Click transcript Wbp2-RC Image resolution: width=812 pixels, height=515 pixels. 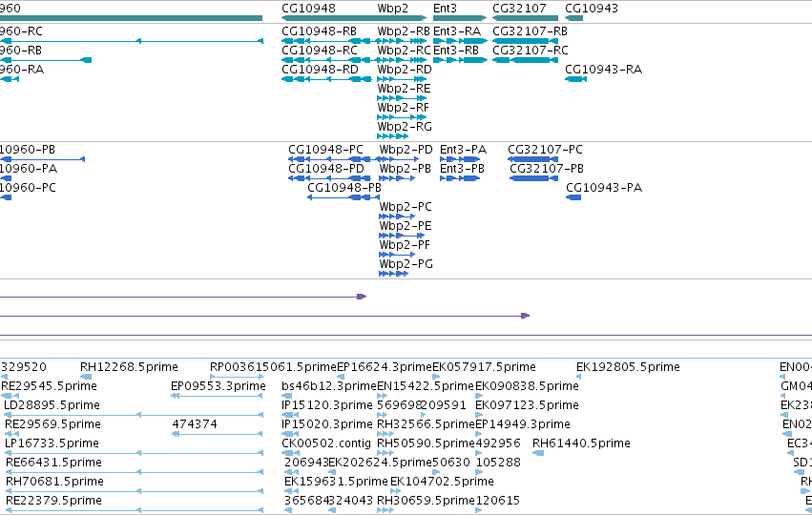pos(404,51)
